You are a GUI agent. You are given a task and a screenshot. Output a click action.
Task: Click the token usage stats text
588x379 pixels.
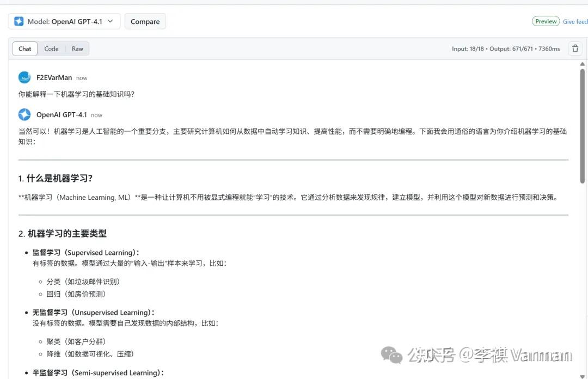click(506, 48)
